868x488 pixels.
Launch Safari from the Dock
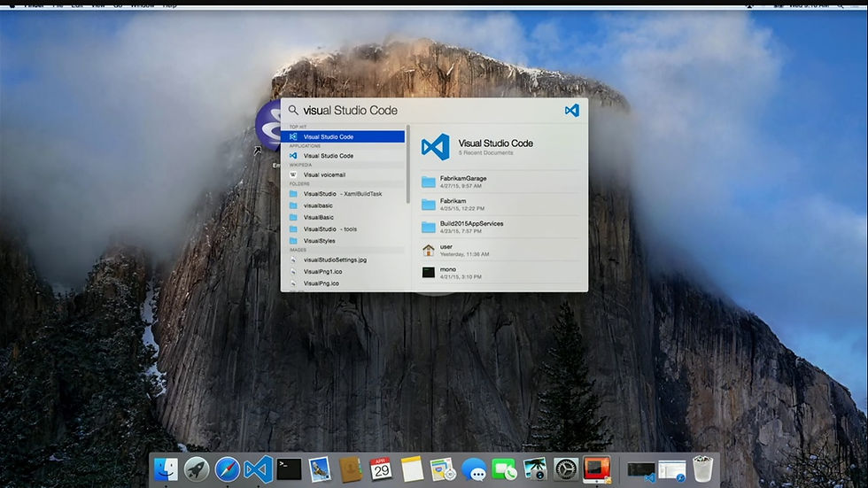point(228,469)
